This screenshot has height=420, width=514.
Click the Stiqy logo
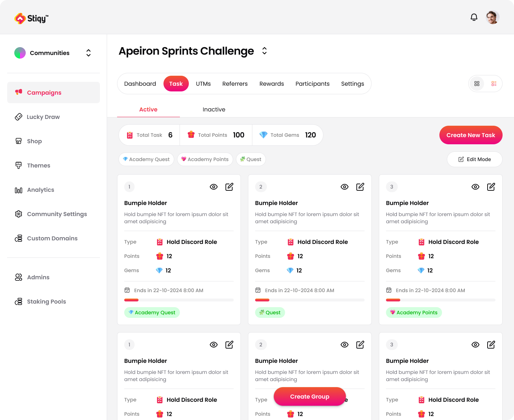31,18
